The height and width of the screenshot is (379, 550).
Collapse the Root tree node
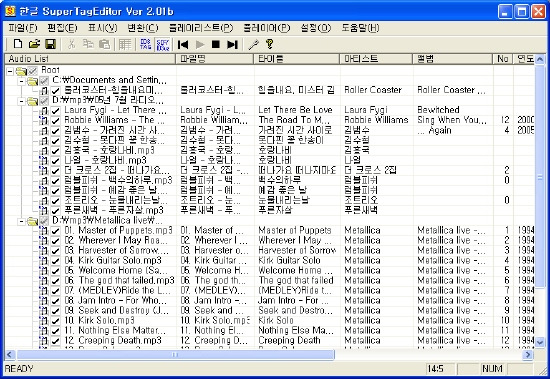click(10, 71)
